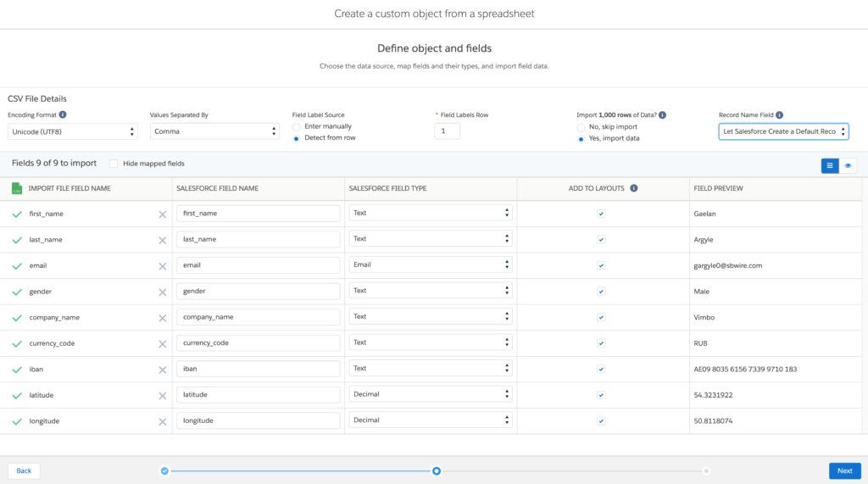Click green checkmark beside gender
Screen dimensions: 868x484
pos(17,292)
